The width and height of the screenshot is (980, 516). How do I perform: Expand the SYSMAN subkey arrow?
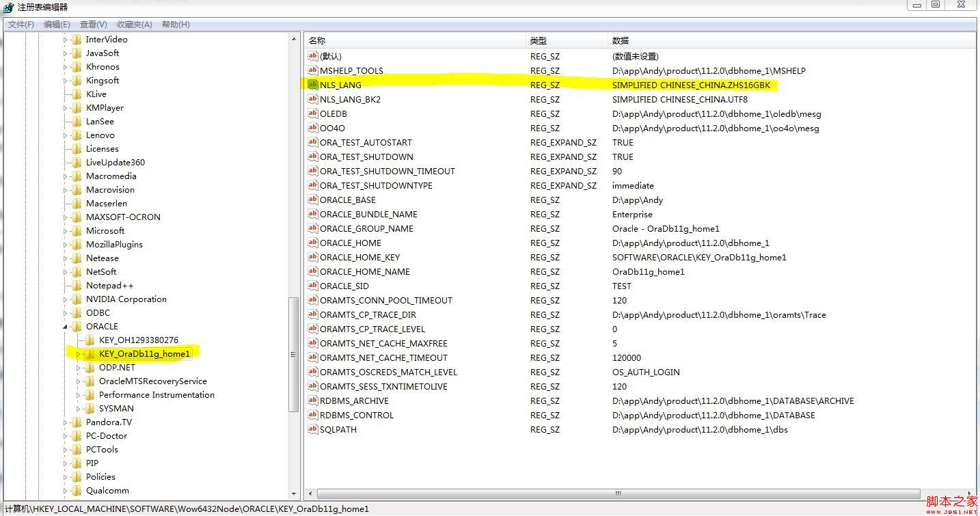tap(79, 409)
